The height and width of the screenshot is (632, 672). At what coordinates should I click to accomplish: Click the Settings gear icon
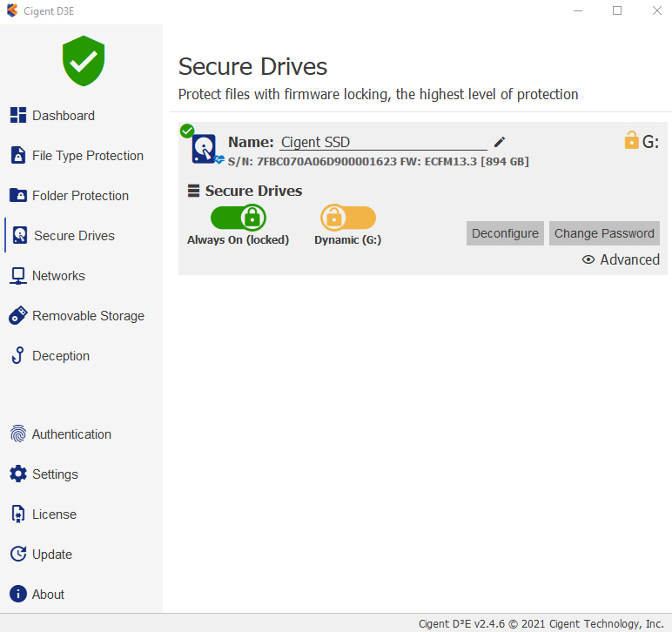(x=18, y=474)
